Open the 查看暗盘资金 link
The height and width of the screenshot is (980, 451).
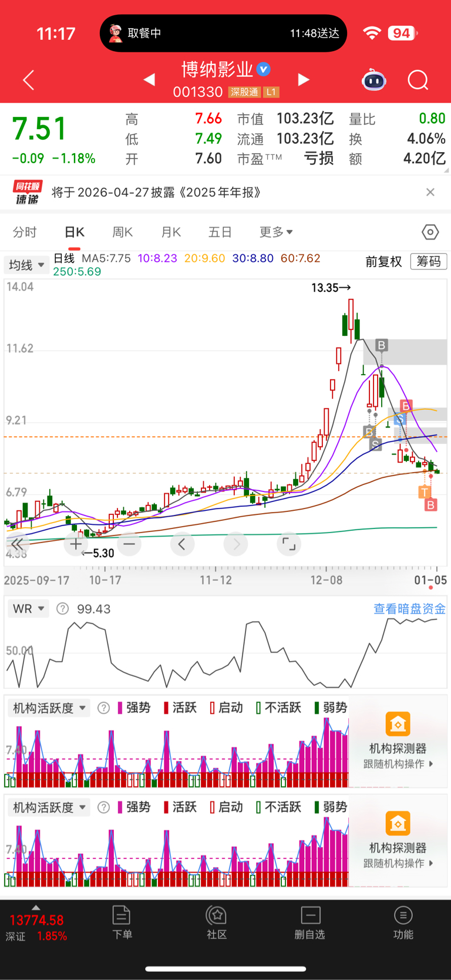pos(409,609)
